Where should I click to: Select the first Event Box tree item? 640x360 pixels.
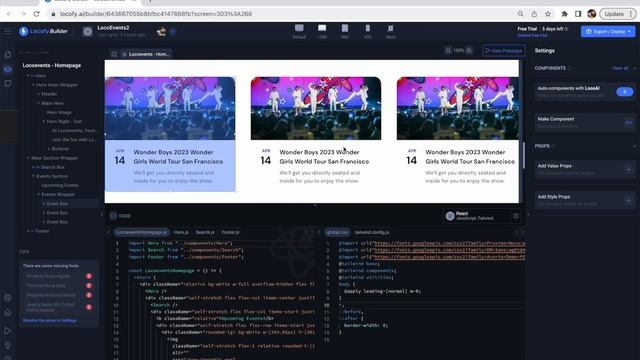pyautogui.click(x=57, y=204)
